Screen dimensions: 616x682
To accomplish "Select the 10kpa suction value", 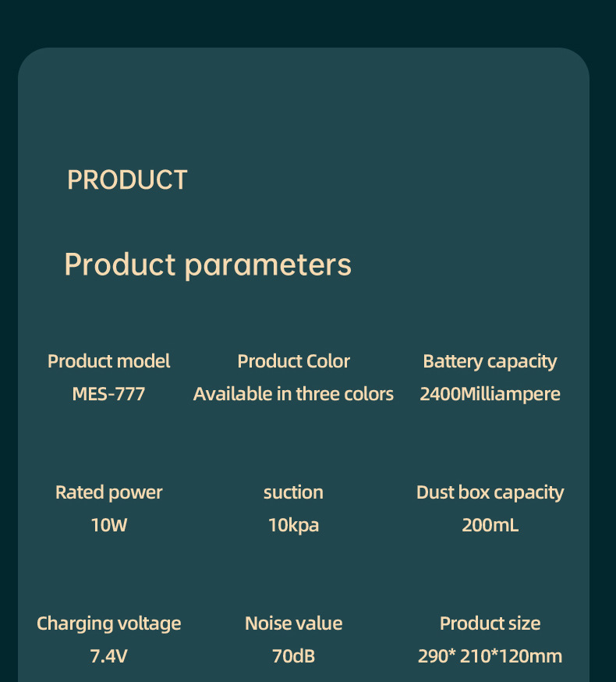I will tap(293, 525).
